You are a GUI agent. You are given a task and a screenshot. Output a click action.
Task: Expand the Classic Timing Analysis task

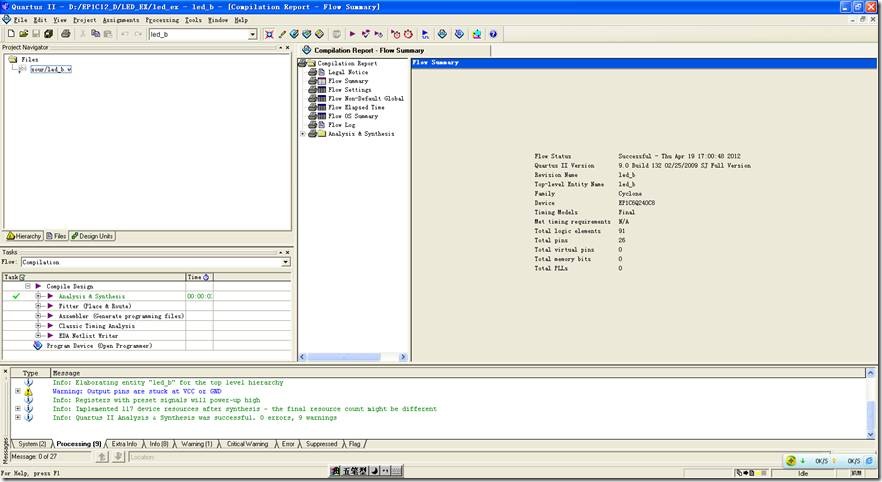click(38, 326)
